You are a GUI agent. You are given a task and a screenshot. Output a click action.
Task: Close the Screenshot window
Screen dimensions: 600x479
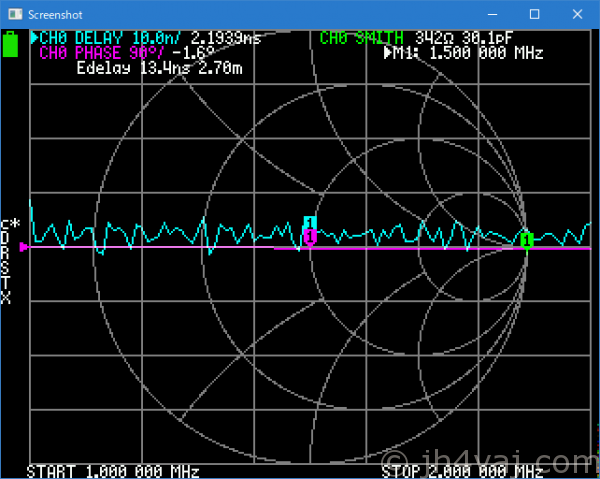click(579, 14)
